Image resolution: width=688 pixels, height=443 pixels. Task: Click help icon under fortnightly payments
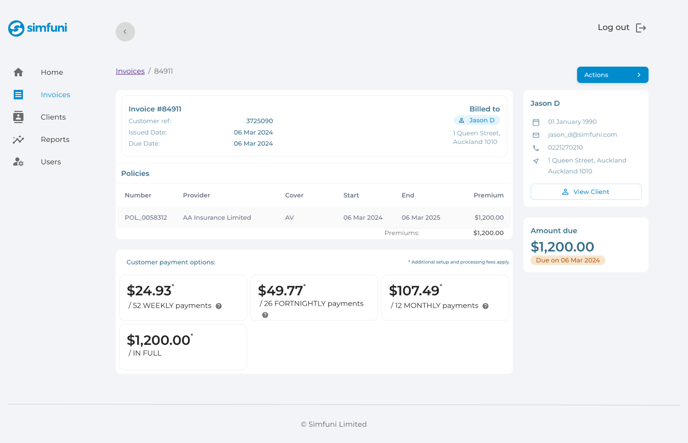265,315
